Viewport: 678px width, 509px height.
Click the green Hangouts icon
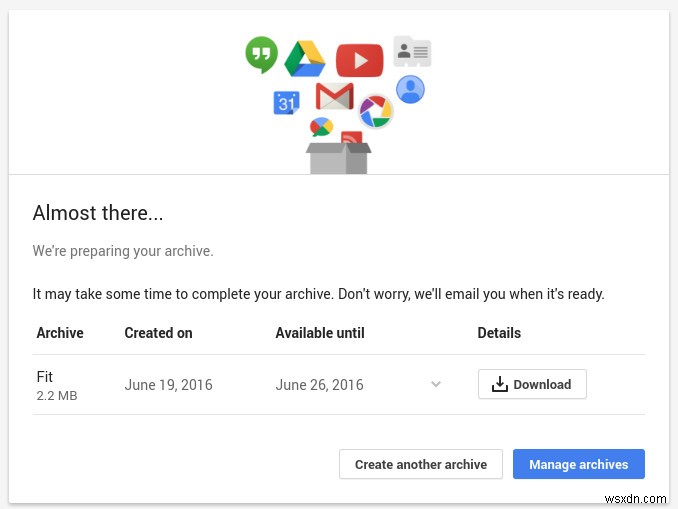(262, 54)
